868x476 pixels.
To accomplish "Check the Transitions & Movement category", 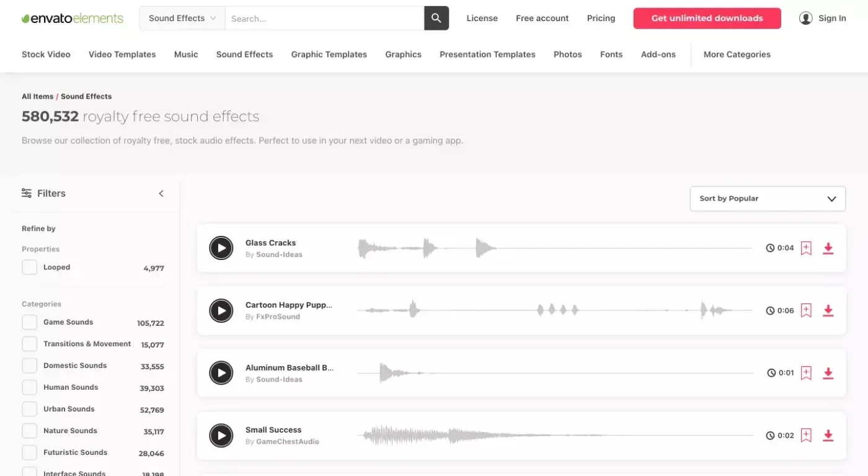I will tap(29, 344).
